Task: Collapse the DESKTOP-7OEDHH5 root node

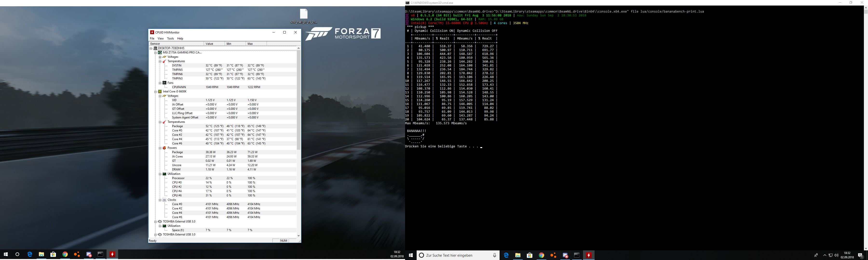Action: point(151,48)
